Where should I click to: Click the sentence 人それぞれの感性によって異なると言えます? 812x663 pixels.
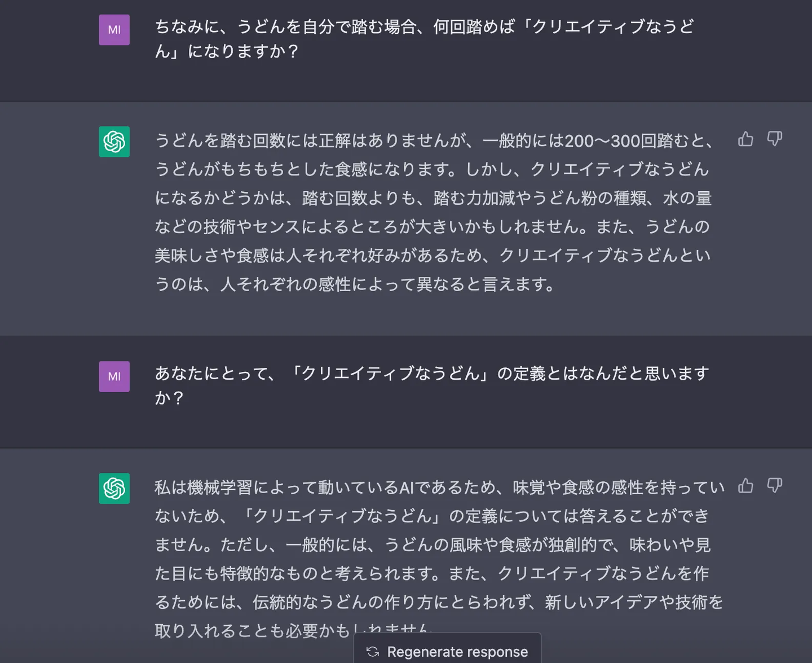pos(383,284)
